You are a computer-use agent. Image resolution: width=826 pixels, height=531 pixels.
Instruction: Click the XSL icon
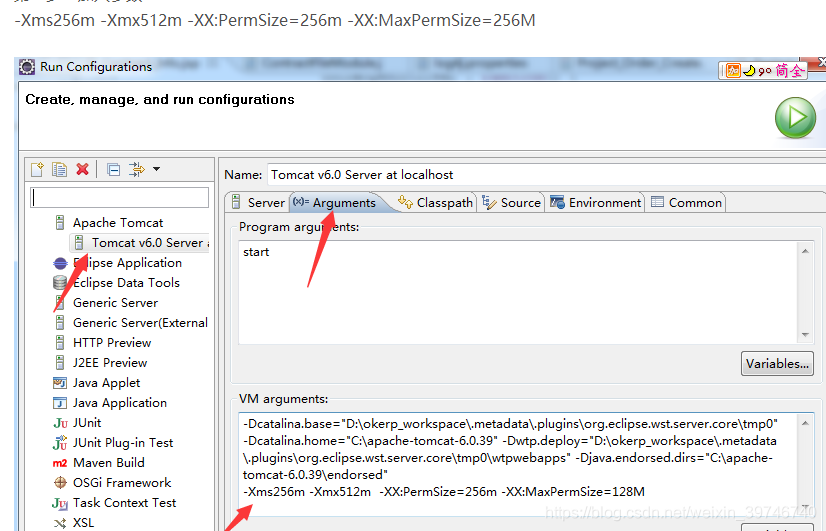coord(60,523)
